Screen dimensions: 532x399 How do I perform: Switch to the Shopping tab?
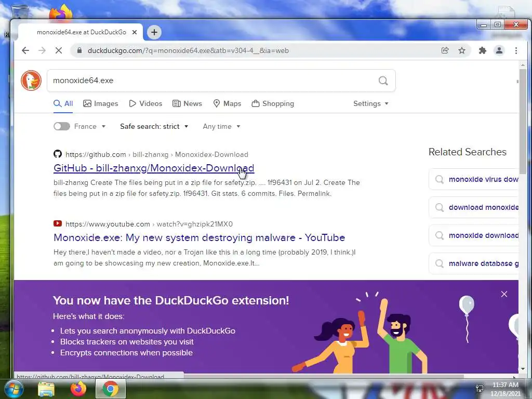273,103
